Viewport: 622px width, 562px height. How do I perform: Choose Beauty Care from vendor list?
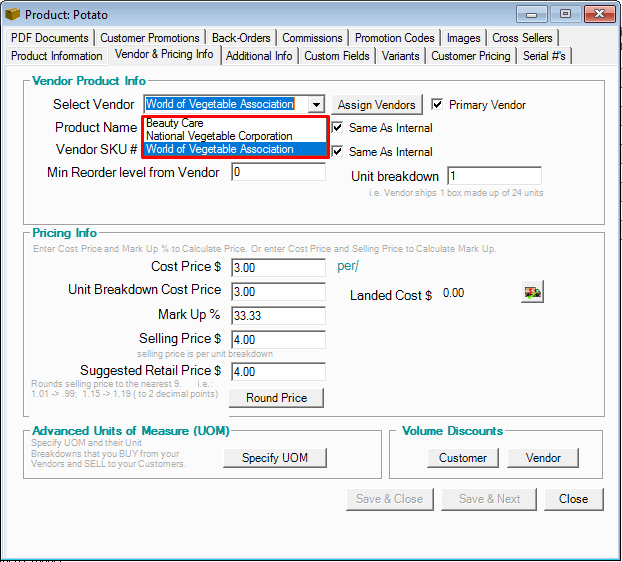click(x=175, y=123)
